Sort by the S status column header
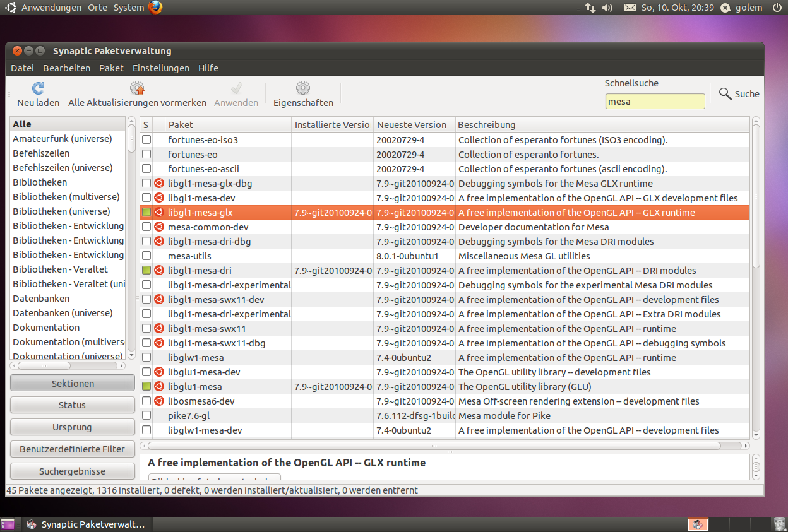Viewport: 788px width, 532px height. pyautogui.click(x=146, y=124)
